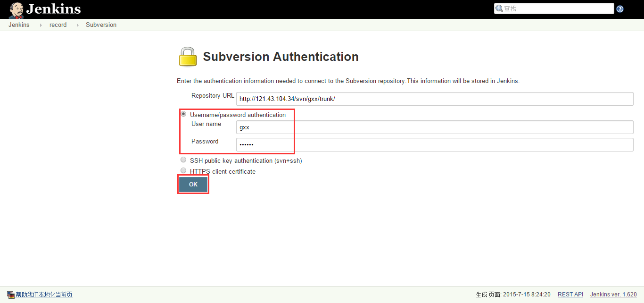Focus the Password input field
The height and width of the screenshot is (303, 644).
point(435,144)
